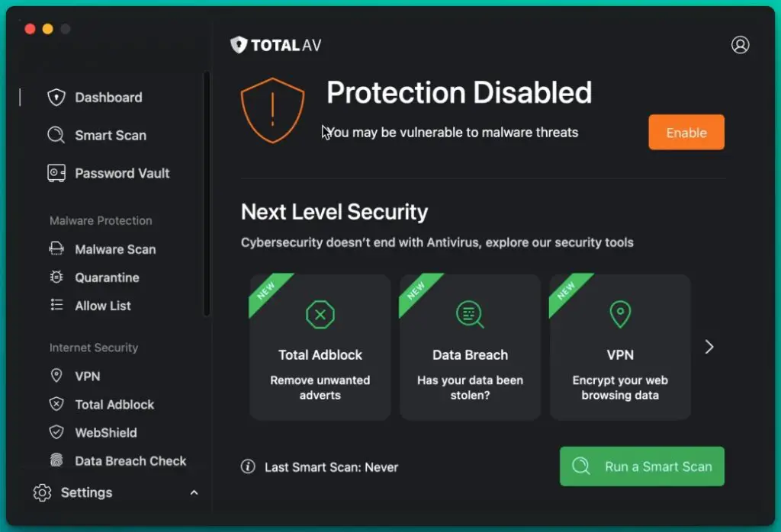Viewport: 781px width, 532px height.
Task: Click the user account profile icon
Action: click(x=740, y=45)
